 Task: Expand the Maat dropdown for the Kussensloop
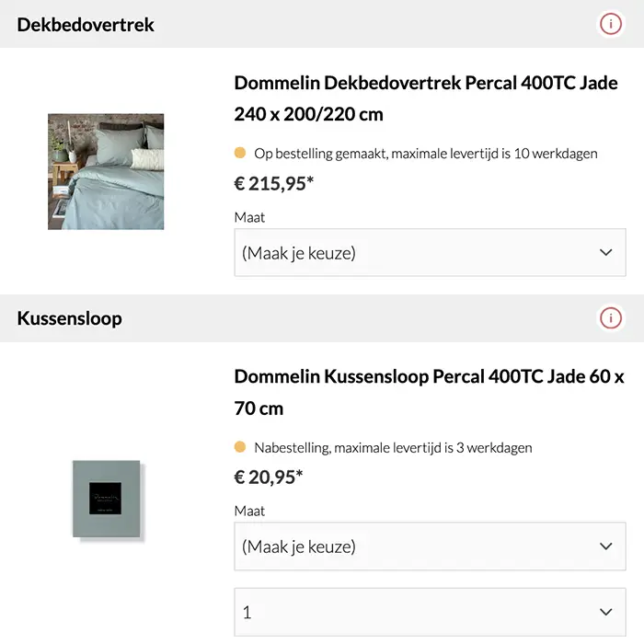(x=430, y=546)
